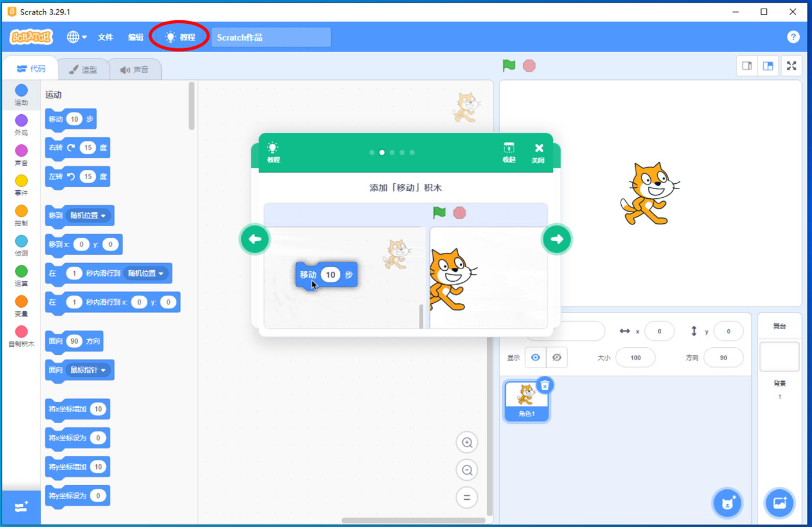Hide the sprite with crossed-eye icon

557,358
